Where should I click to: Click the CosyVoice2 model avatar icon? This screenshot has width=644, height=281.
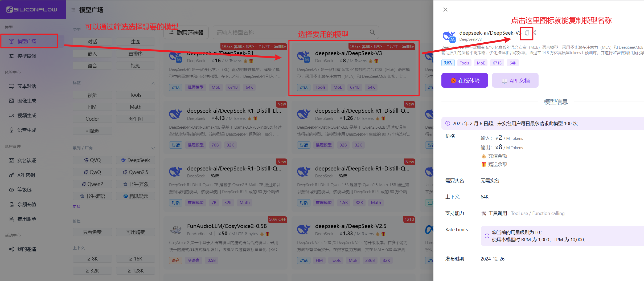[176, 230]
